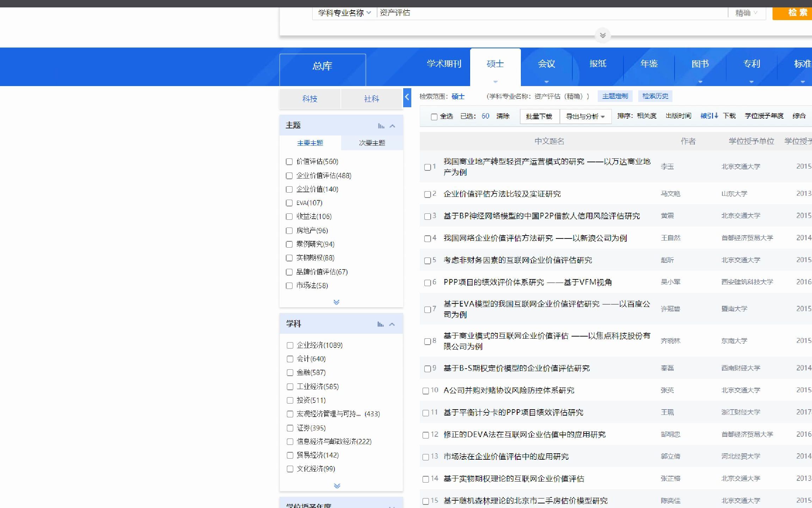The width and height of the screenshot is (812, 508).
Task: Open thesis 市场法在企业价值评估中的应用研究
Action: (506, 456)
